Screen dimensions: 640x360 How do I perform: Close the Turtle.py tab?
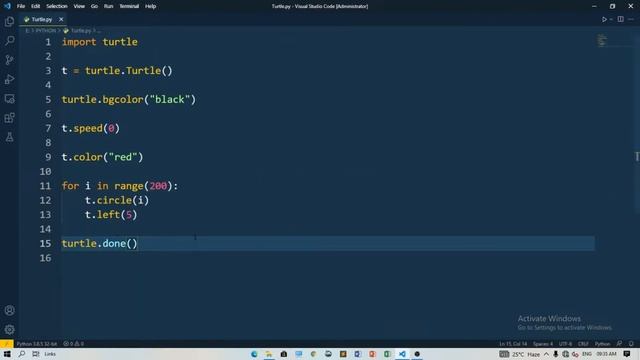point(61,19)
